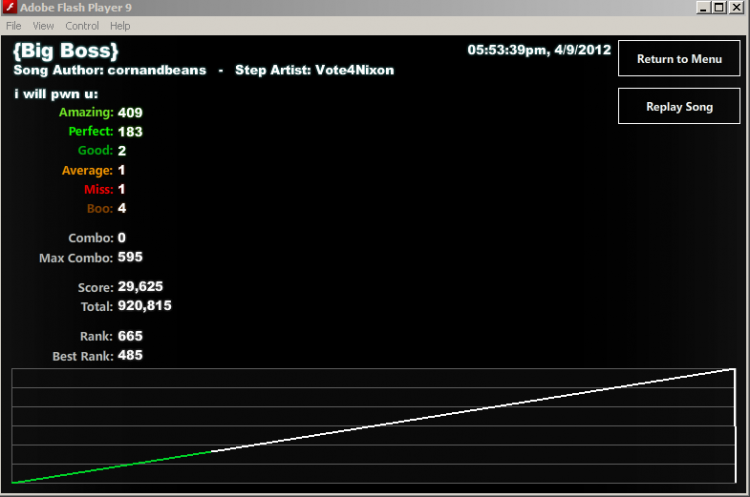The height and width of the screenshot is (497, 750).
Task: Click the {Big Boss} song title
Action: 66,51
